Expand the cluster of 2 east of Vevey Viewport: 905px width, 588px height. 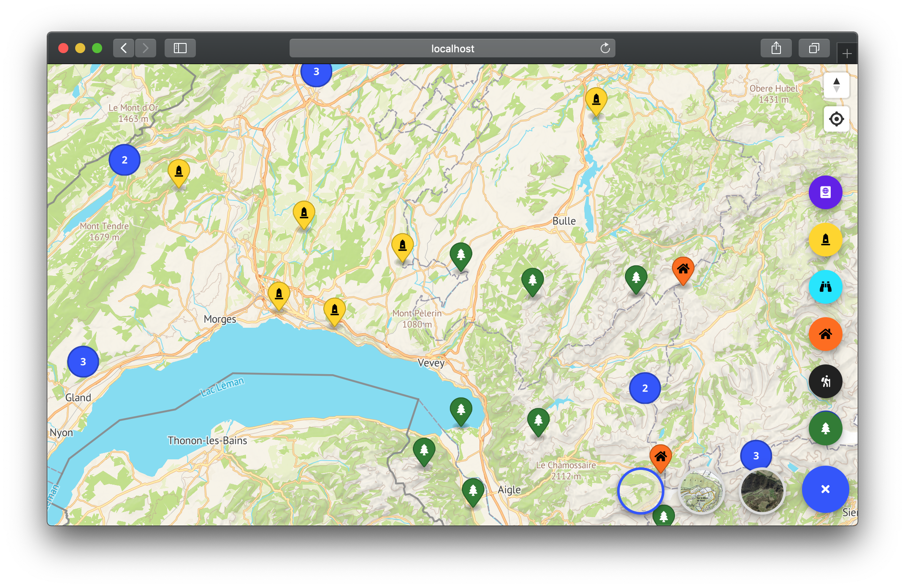click(x=645, y=388)
